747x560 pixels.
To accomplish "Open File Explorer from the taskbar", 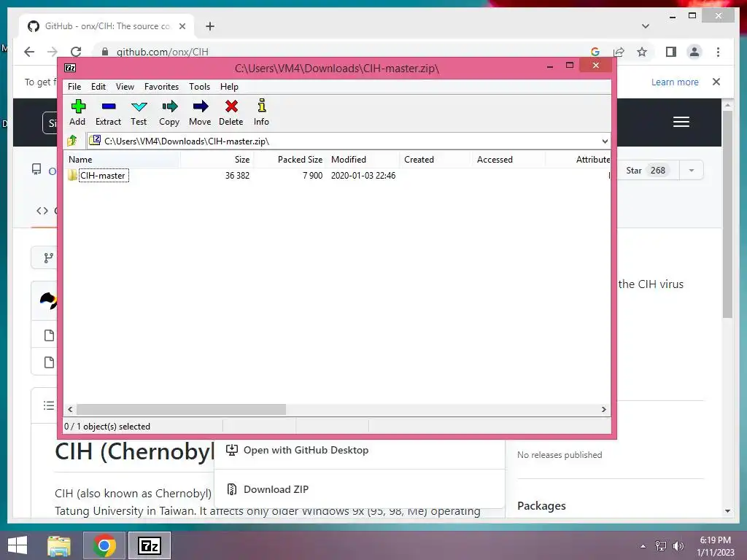I will 58,545.
